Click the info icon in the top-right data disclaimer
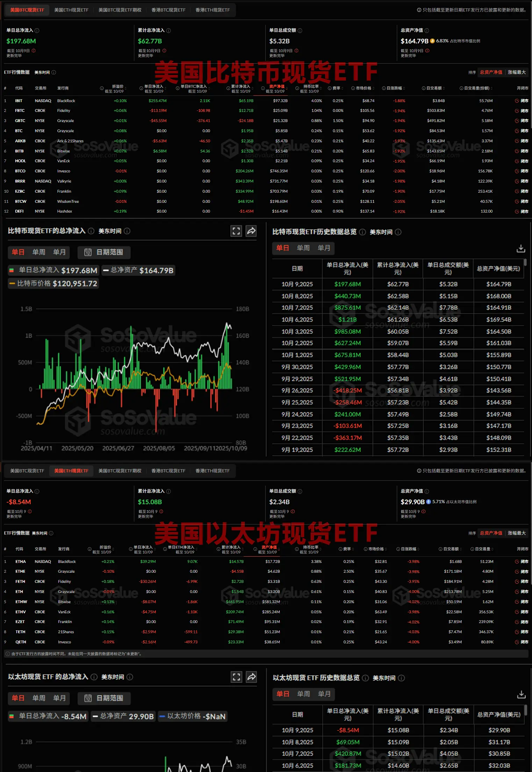Image resolution: width=532 pixels, height=772 pixels. coord(419,10)
